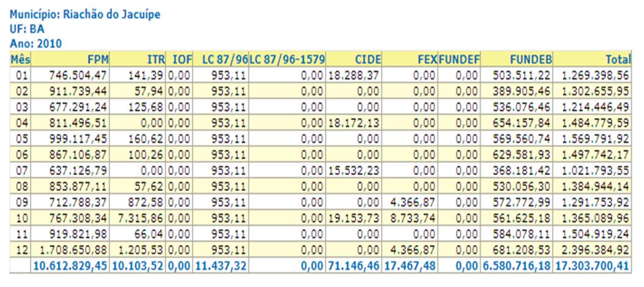Select FUNDEB value 681.208,53
Screen dimensions: 644x287
(x=522, y=250)
